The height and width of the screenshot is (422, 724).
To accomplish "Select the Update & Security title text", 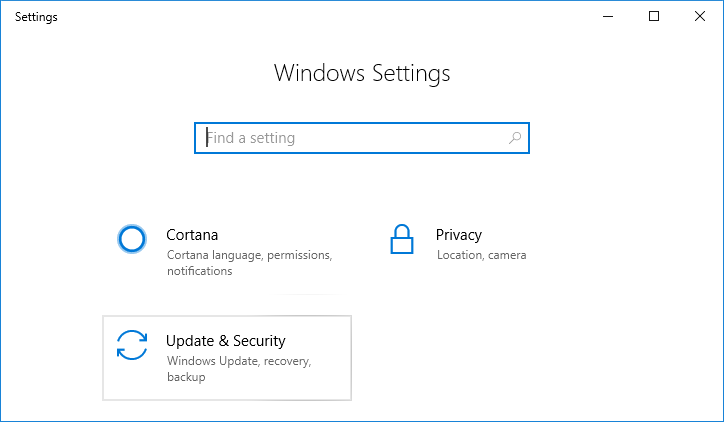I will [225, 341].
